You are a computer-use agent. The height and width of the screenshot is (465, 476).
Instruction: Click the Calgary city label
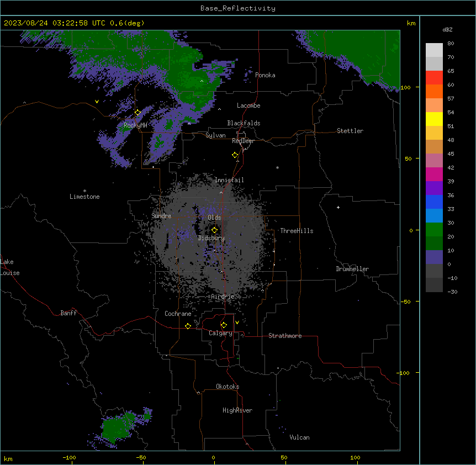coord(221,333)
